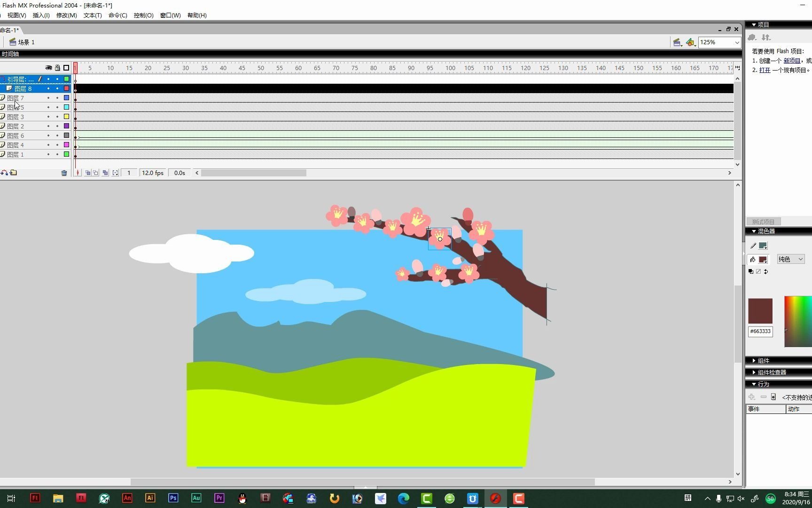Open the 文本(T) menu

93,15
